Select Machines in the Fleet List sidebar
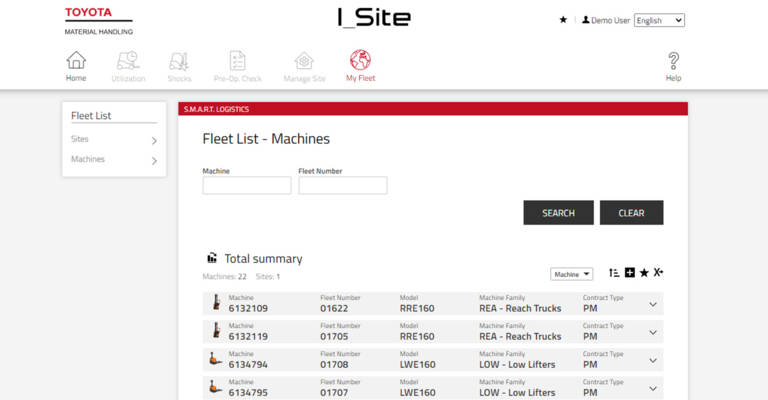The height and width of the screenshot is (400, 768). (88, 159)
